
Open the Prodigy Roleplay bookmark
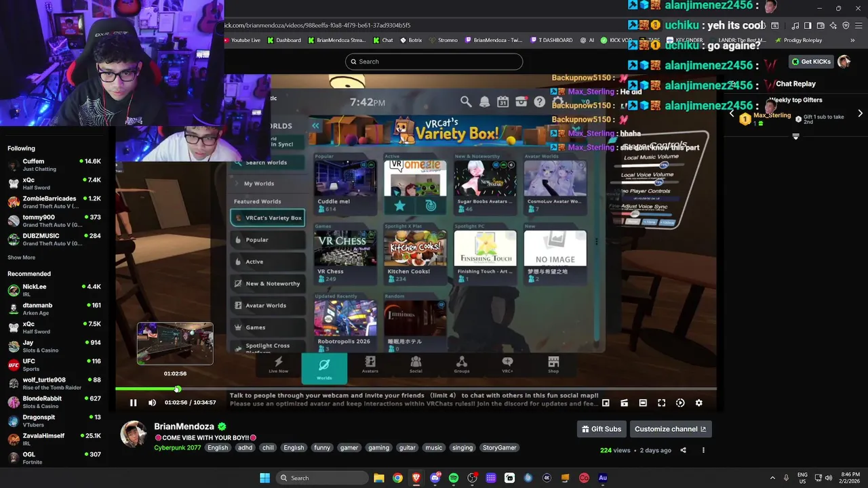(798, 40)
